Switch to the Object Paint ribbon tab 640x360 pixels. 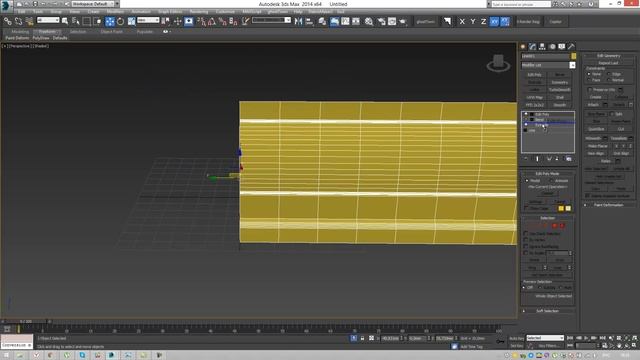pos(111,31)
